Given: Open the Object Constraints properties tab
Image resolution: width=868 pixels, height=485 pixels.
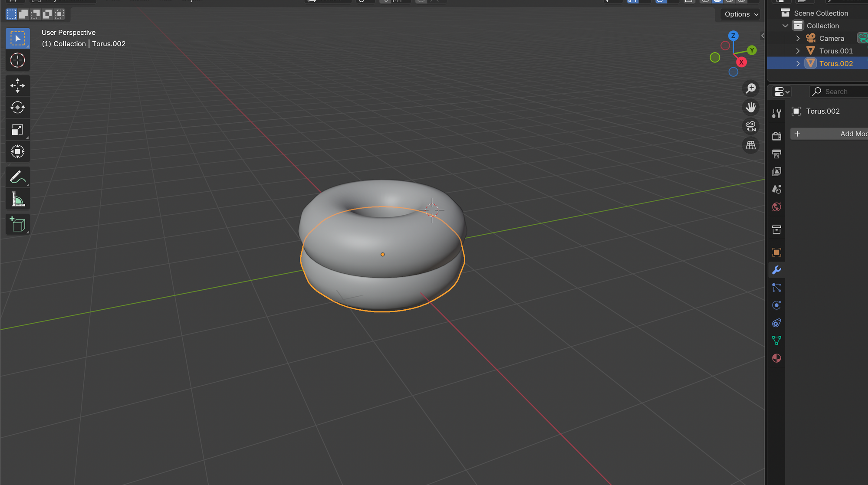Looking at the screenshot, I should tap(776, 323).
